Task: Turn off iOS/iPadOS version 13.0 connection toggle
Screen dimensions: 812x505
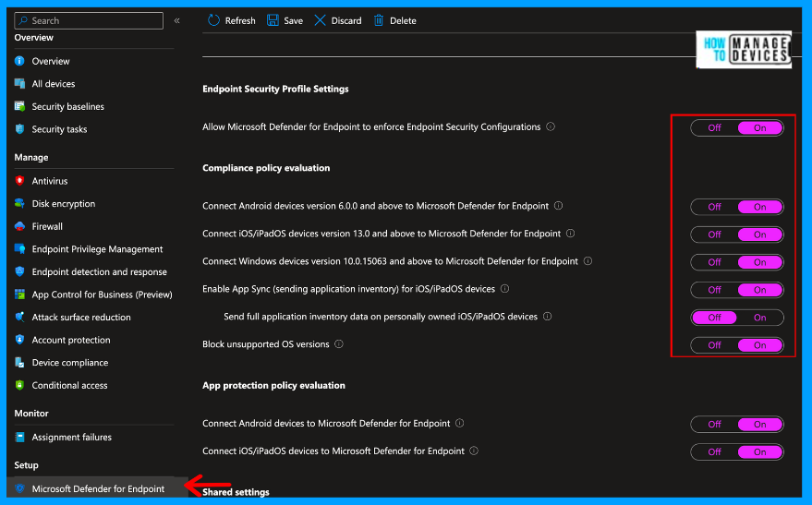Action: 714,234
